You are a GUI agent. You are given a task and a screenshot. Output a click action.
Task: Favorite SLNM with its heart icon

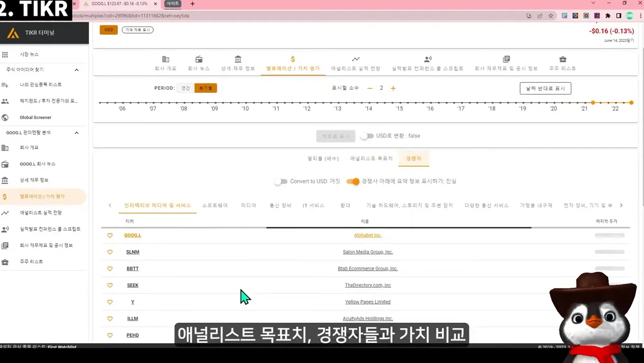110,252
